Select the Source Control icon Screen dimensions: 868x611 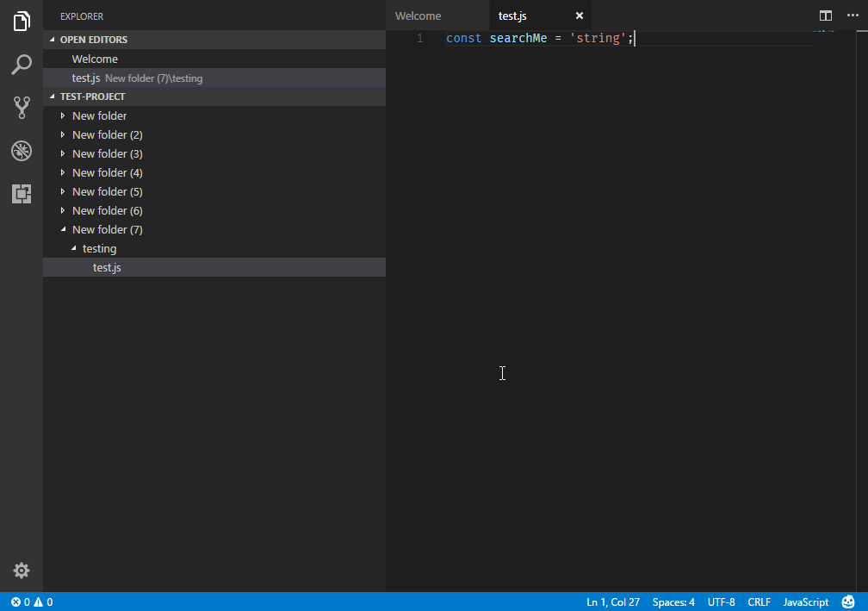click(x=22, y=107)
